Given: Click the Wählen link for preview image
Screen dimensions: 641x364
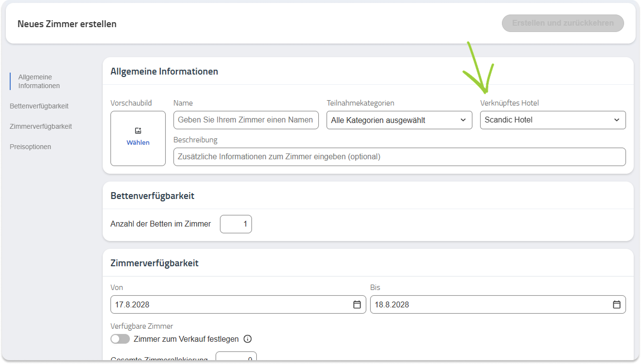Looking at the screenshot, I should tap(138, 143).
